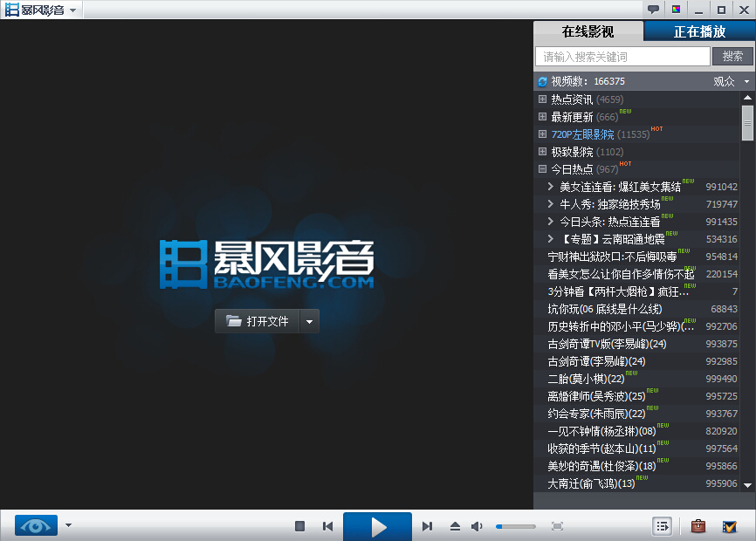Open the 观众 sort dropdown

coord(731,81)
